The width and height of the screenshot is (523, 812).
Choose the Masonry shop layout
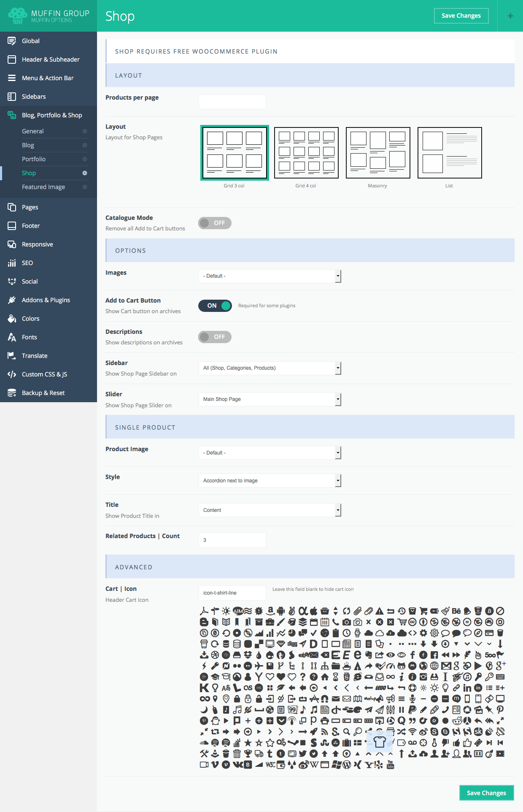pos(378,153)
